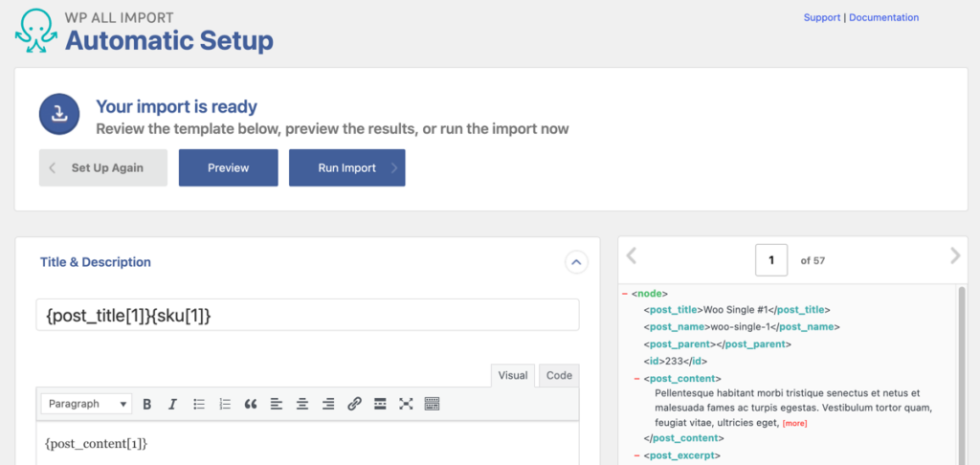
Task: Click the 'Your import is ready' heading
Action: [176, 107]
